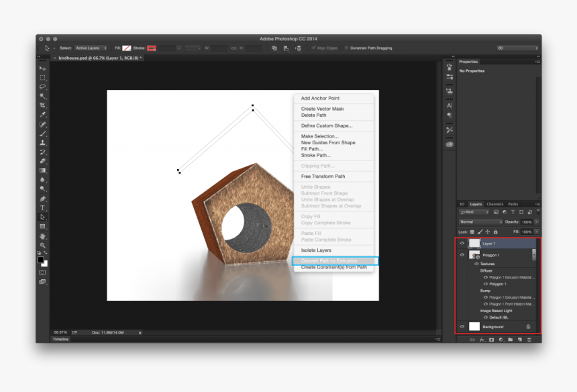Choose the Pen tool
The image size is (577, 392).
click(x=43, y=199)
